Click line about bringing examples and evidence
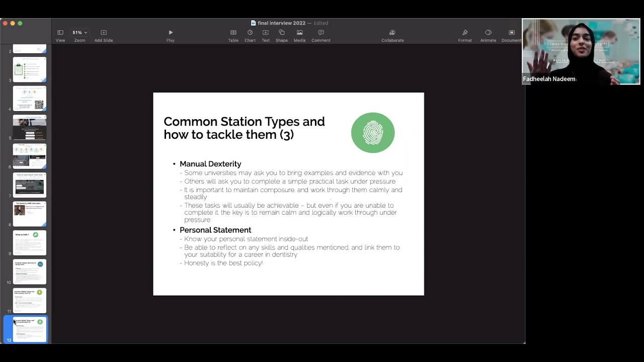Screen dimensions: 644x362 coord(293,173)
